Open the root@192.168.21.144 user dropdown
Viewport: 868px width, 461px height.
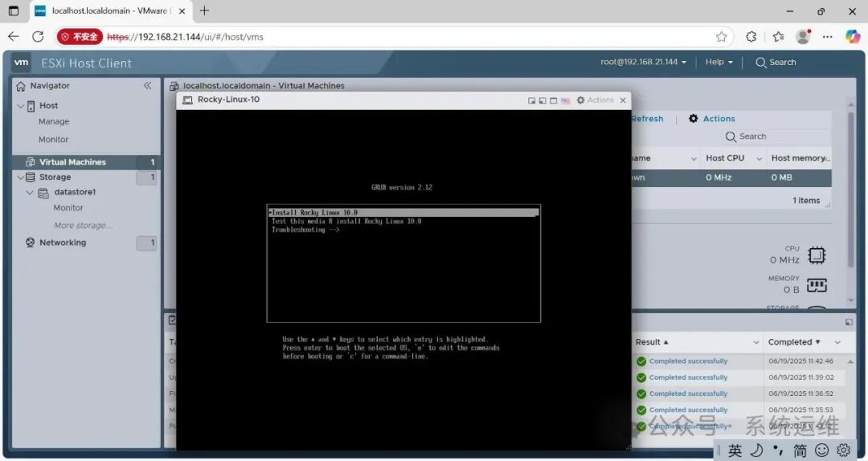coord(643,62)
